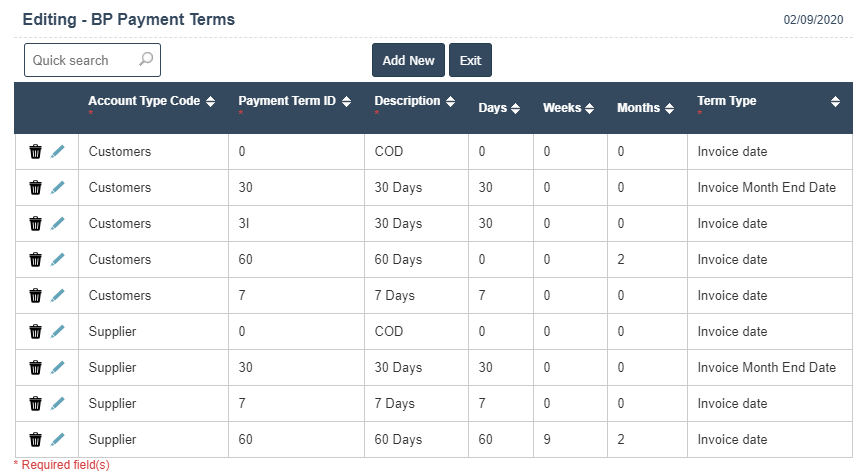Click the Exit button
Screen dimensions: 864x473
(x=470, y=60)
